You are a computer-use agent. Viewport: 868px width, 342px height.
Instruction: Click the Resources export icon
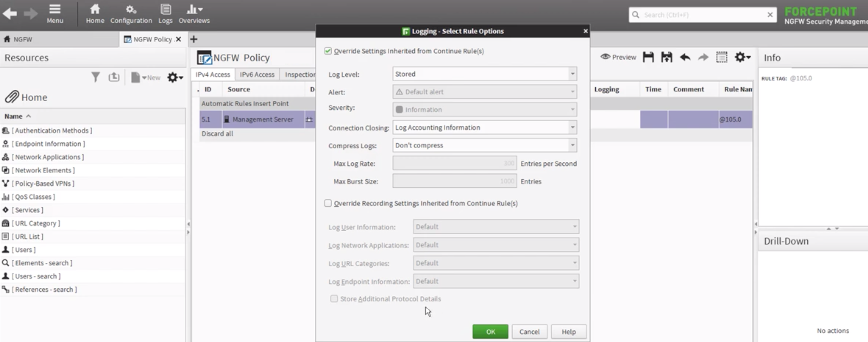pos(114,77)
